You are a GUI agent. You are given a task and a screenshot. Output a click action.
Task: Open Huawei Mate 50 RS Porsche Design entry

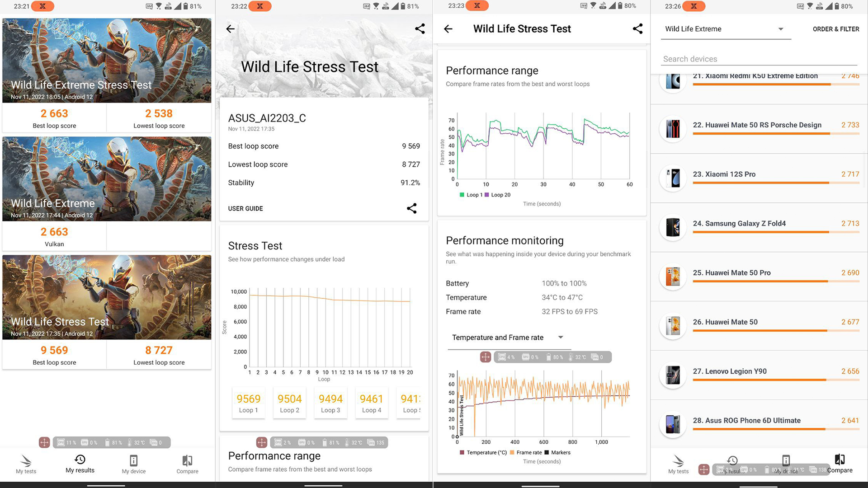(759, 129)
